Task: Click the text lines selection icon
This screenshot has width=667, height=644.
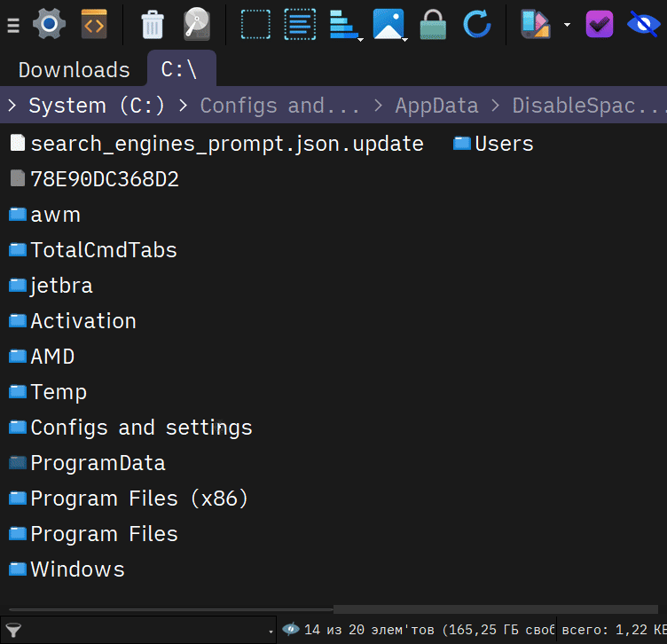Action: click(300, 24)
